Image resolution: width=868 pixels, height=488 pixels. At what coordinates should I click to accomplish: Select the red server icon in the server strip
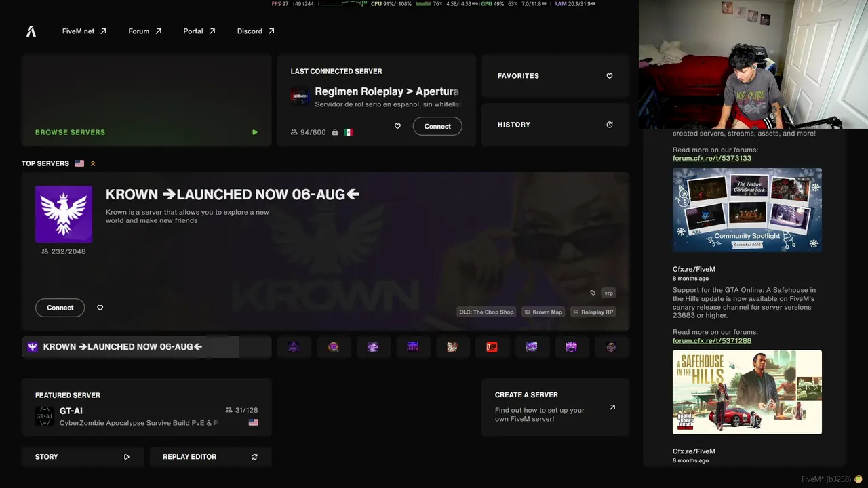pos(492,347)
